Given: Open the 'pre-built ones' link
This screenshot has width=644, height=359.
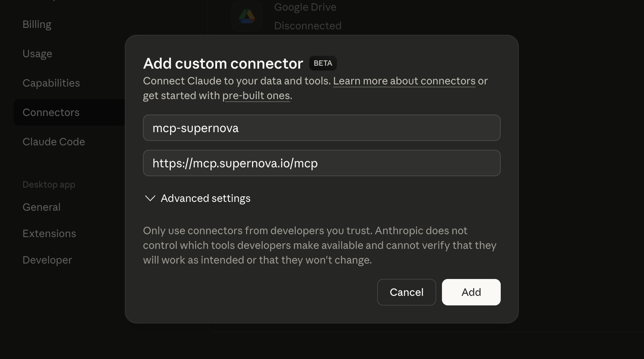Looking at the screenshot, I should tap(256, 95).
